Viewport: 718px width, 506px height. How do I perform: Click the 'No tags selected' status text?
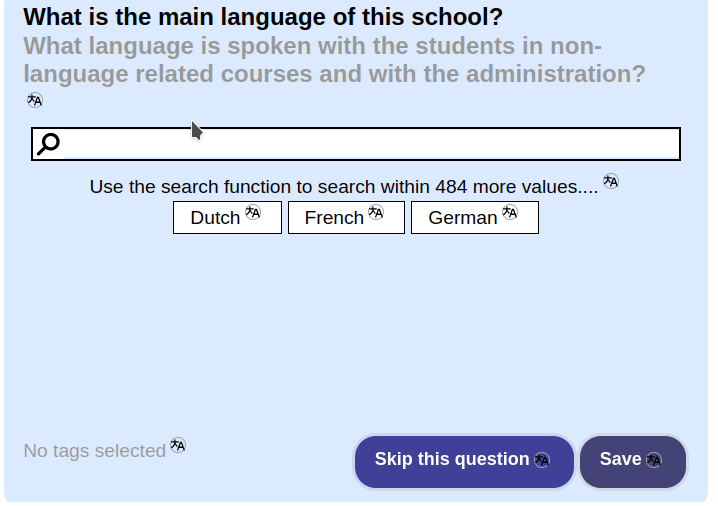point(94,451)
